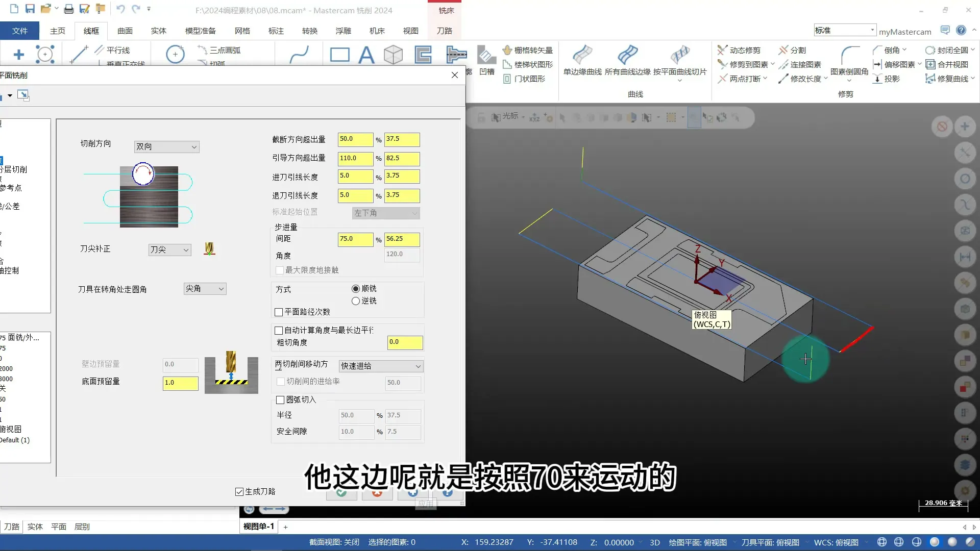Open the 标准起始位置 dropdown

click(x=385, y=213)
